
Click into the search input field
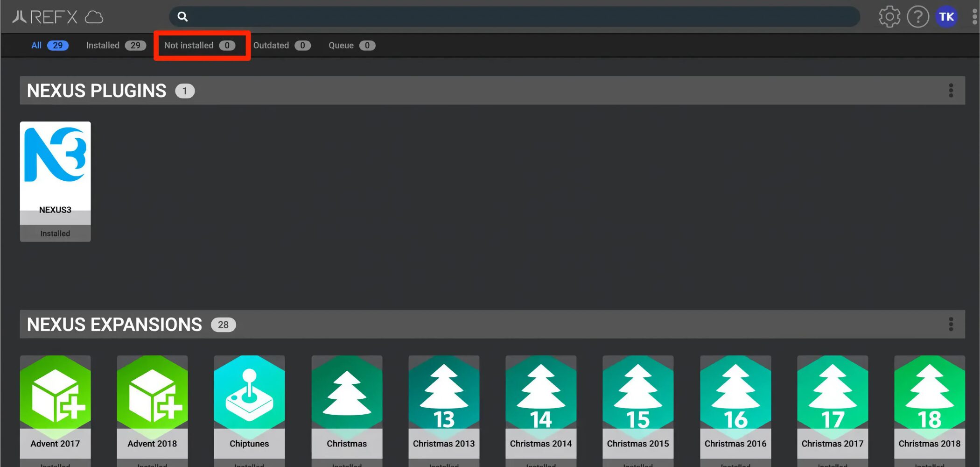[x=513, y=17]
